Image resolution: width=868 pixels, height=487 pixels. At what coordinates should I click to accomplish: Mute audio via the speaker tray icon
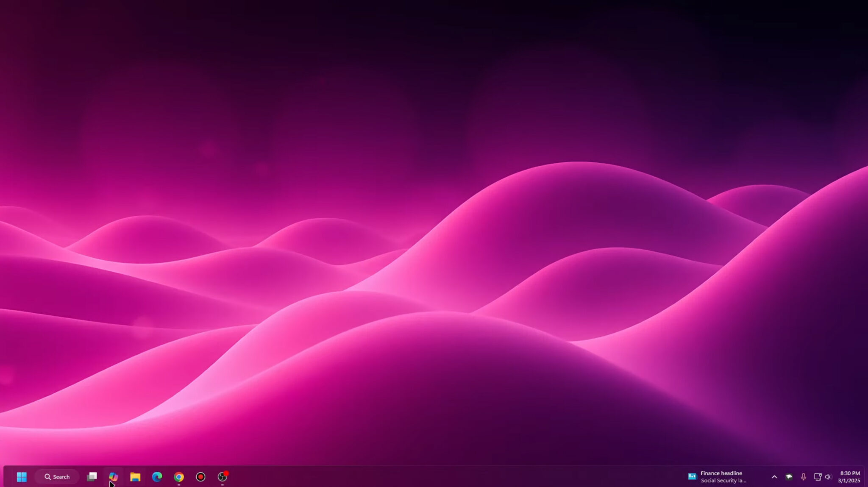[x=829, y=476]
